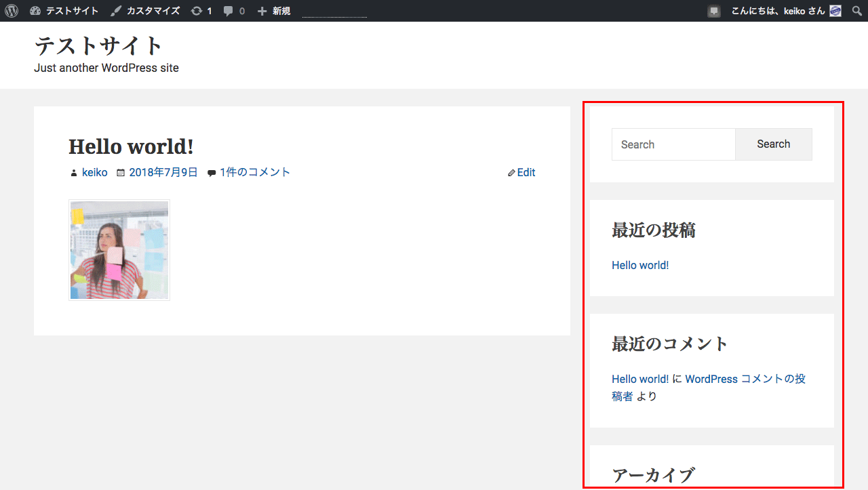
Task: Click the 最近の投稿 widget heading
Action: (x=654, y=230)
